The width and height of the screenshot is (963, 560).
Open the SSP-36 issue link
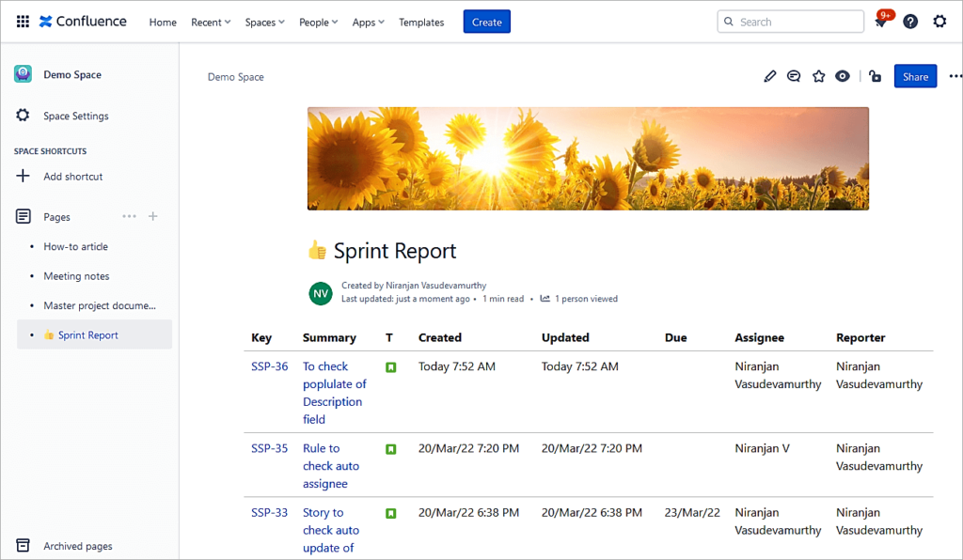point(269,366)
